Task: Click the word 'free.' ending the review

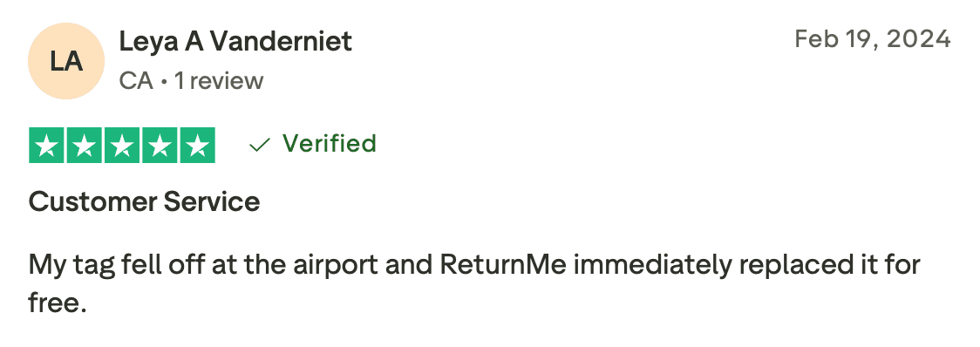Action: coord(57,303)
